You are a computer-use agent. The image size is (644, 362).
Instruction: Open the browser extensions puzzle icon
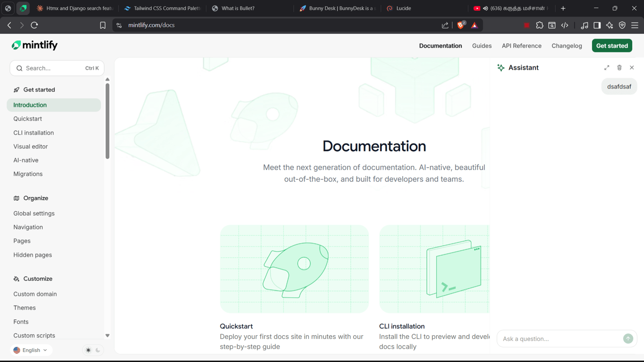(x=539, y=25)
